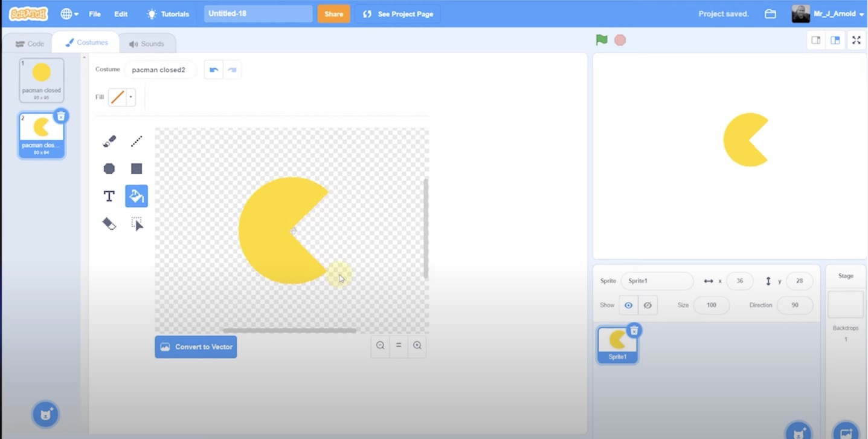Viewport: 868px width, 439px height.
Task: Select the Fill bucket tool
Action: pyautogui.click(x=137, y=196)
